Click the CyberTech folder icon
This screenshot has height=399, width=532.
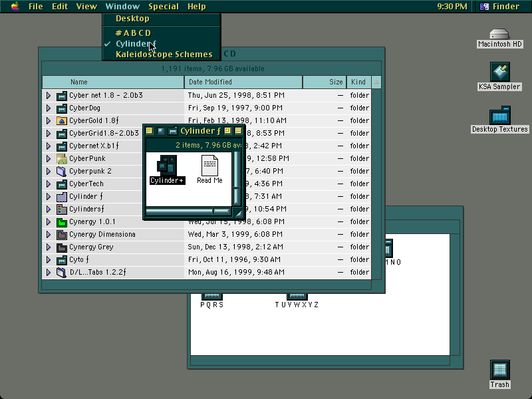(61, 184)
